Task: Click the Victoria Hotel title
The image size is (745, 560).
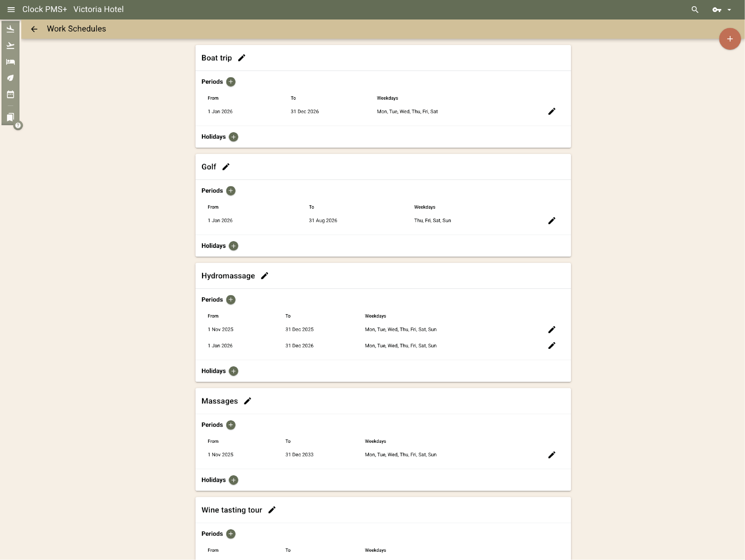Action: tap(98, 9)
